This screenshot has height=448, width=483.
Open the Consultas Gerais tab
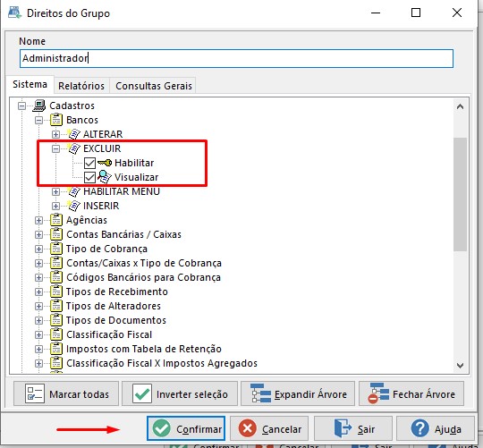pyautogui.click(x=154, y=86)
